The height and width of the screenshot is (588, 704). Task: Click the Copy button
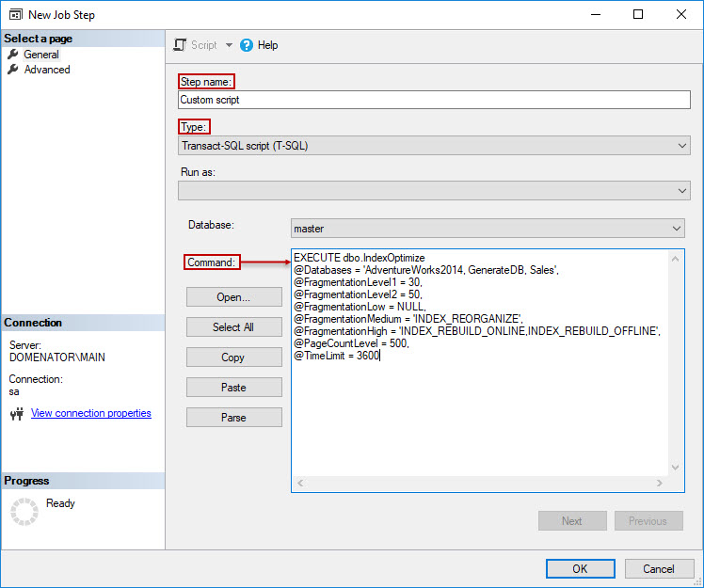click(234, 358)
